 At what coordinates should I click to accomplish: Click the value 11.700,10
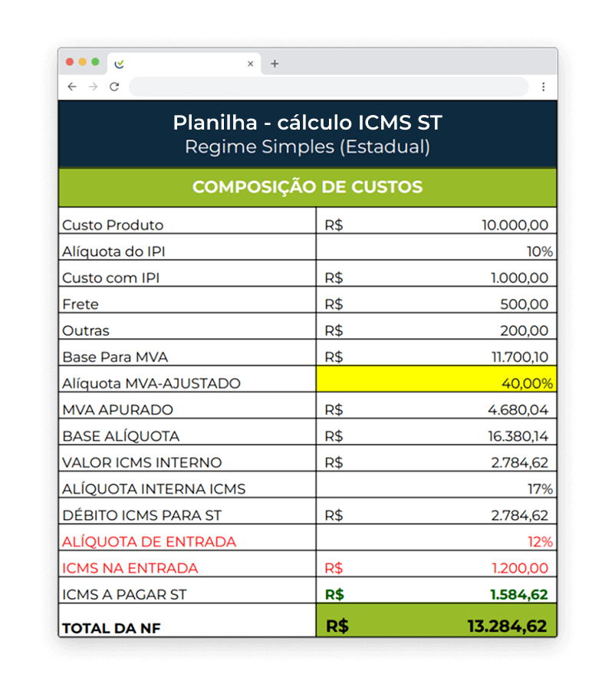(x=520, y=357)
